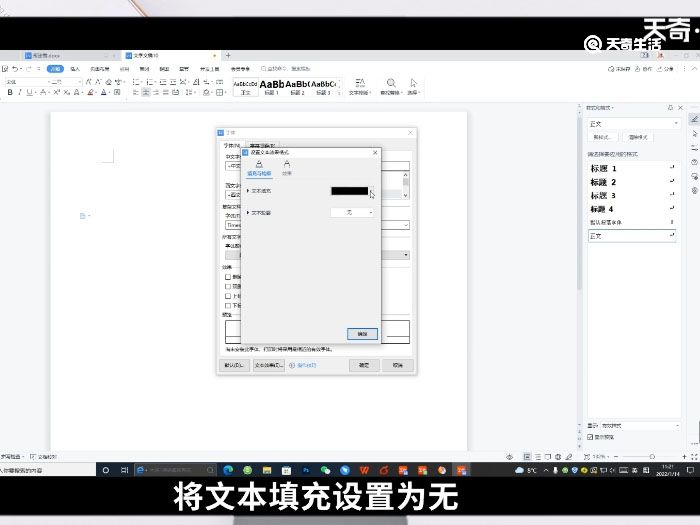Apply the Heading 1 style from the styles pane list
Viewport: 700px width, 525px height.
[632, 168]
